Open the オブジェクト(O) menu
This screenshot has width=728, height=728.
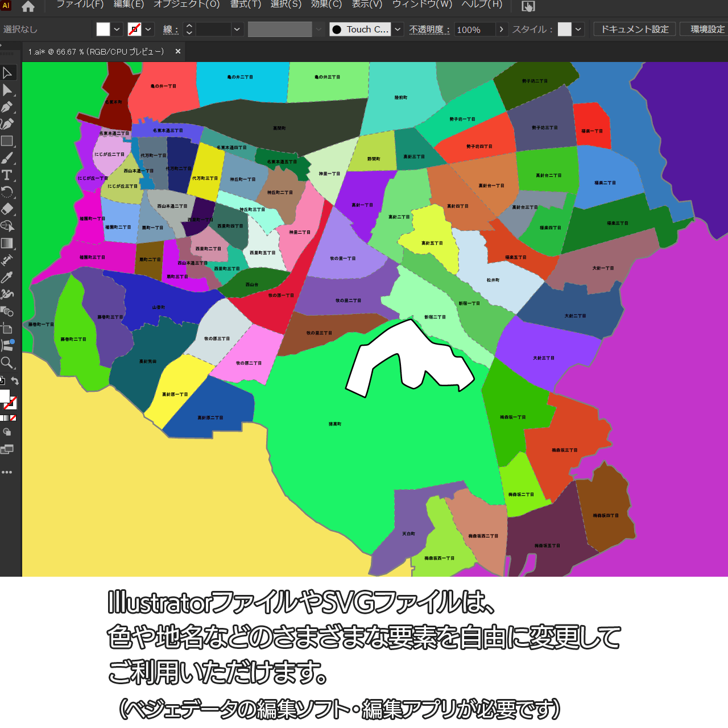187,5
